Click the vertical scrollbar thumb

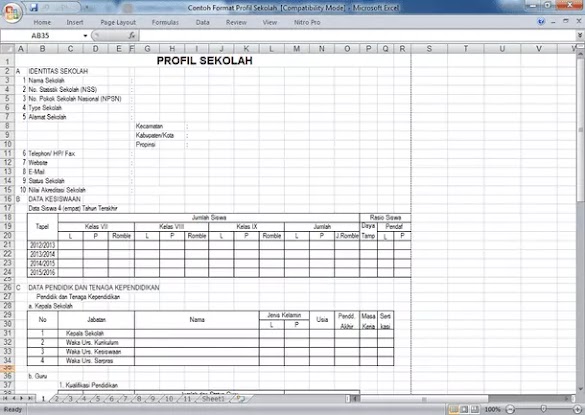(x=580, y=130)
